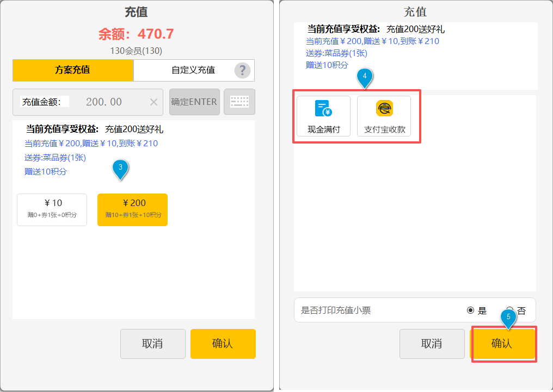Click 取消 beside the red-outlined 确认 button

[x=432, y=344]
